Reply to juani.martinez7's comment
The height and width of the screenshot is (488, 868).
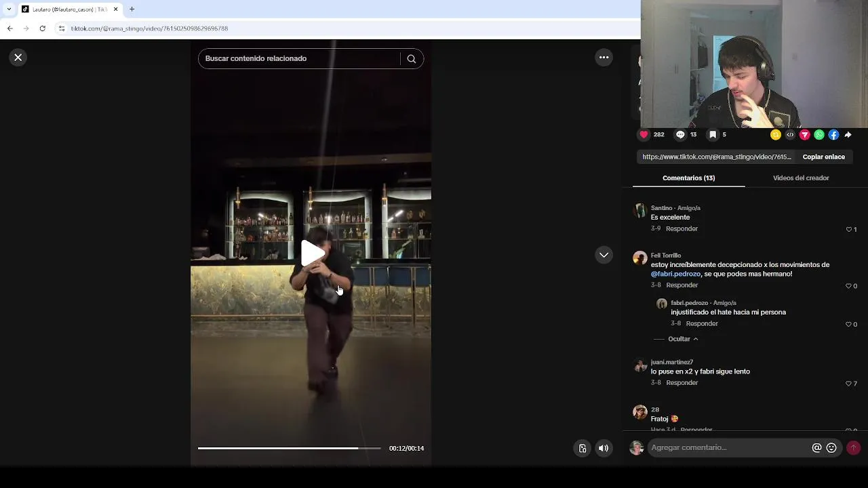[682, 383]
